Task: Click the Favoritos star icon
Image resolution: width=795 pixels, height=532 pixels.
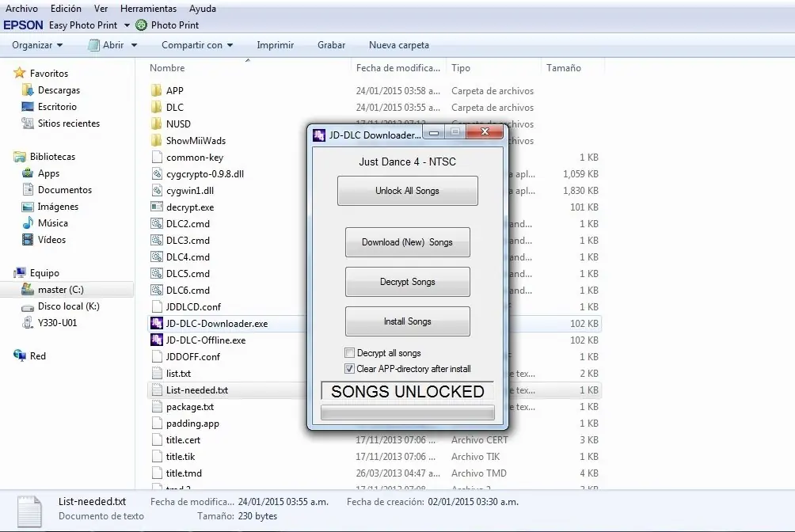Action: pyautogui.click(x=19, y=73)
